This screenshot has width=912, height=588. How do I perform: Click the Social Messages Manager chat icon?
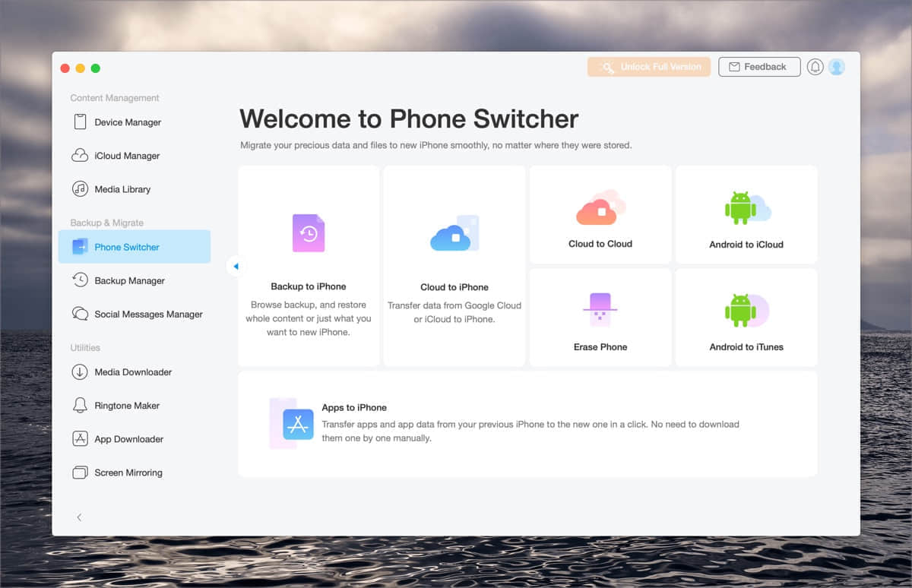pyautogui.click(x=80, y=314)
